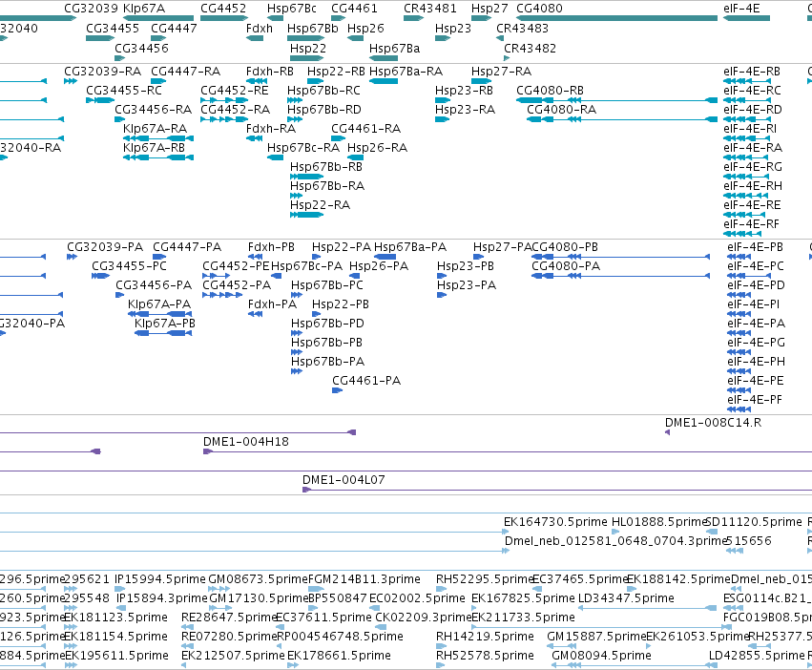Click EST HL01888.5prime
This screenshot has height=670, width=812.
[x=659, y=522]
